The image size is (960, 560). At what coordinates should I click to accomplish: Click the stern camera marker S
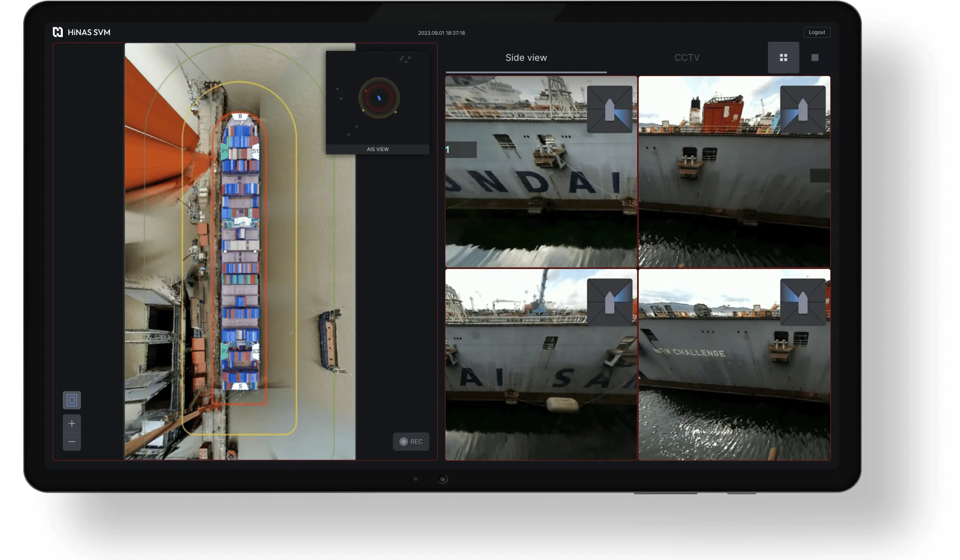point(240,386)
